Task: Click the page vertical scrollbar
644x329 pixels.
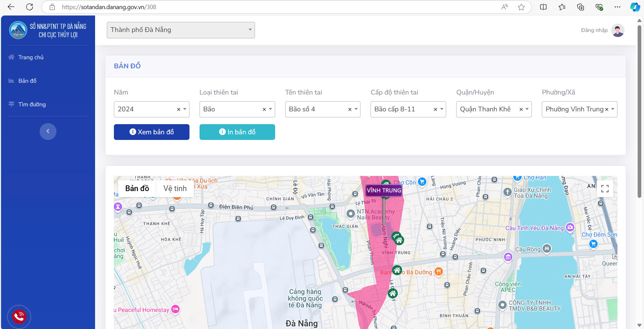Action: [x=639, y=111]
